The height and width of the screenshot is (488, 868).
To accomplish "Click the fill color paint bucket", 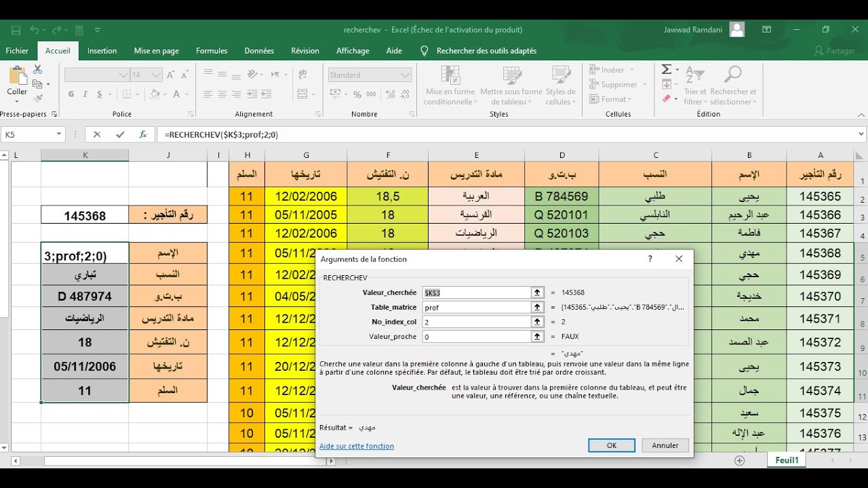I will [155, 94].
